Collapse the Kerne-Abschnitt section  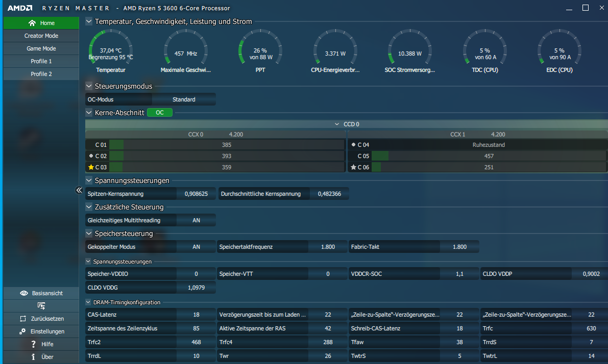click(89, 113)
